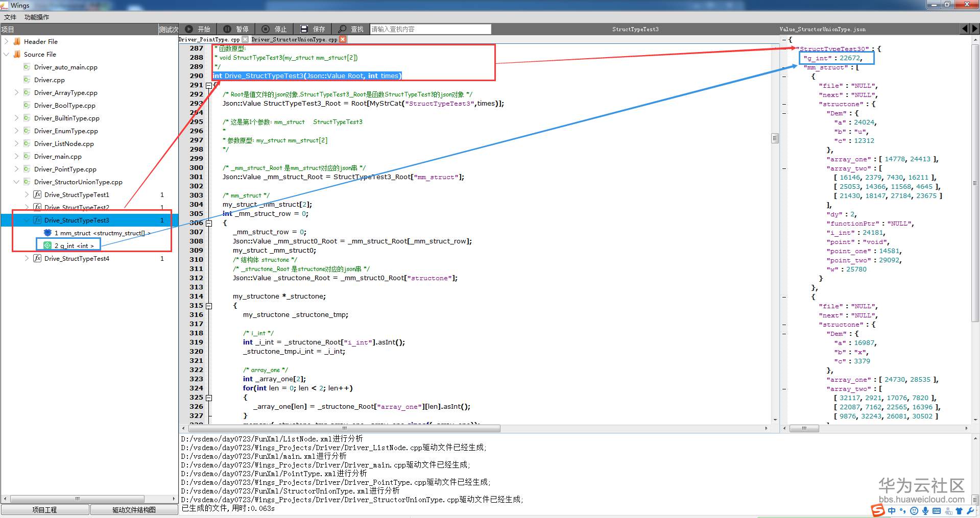Viewport: 980px width, 518px height.
Task: Click the Driver_auto_main.cpp file icon
Action: 27,67
